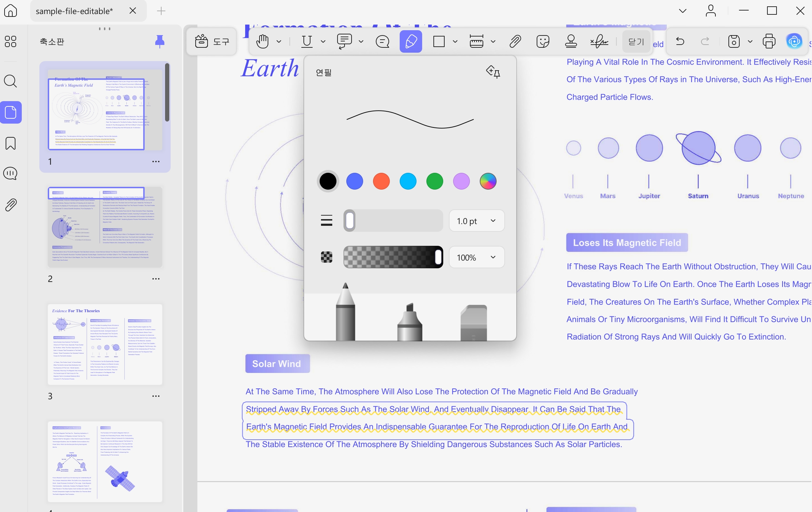Screen dimensions: 812x512
Task: Switch to the sample-file-editable tab
Action: (74, 11)
